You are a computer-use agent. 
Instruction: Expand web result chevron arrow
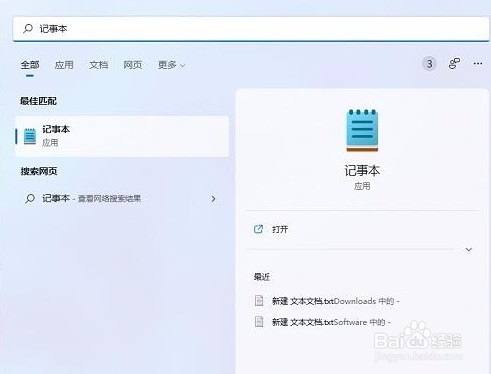point(213,199)
